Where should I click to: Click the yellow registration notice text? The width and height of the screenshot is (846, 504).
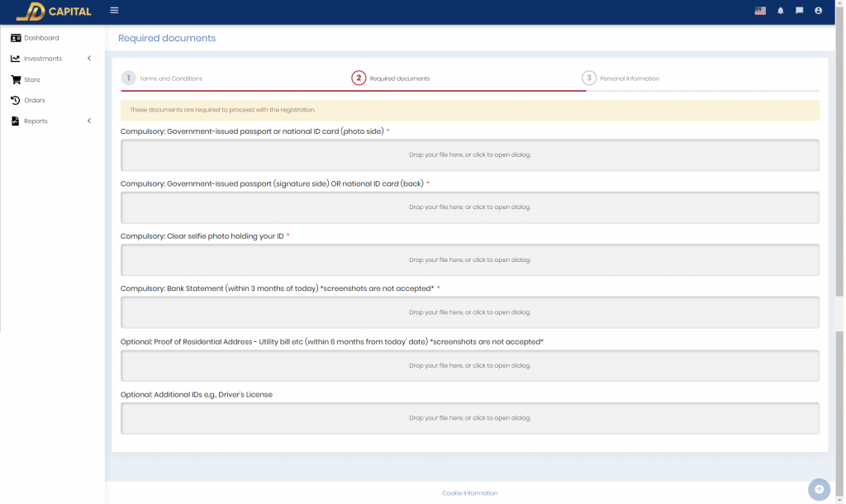[x=222, y=110]
